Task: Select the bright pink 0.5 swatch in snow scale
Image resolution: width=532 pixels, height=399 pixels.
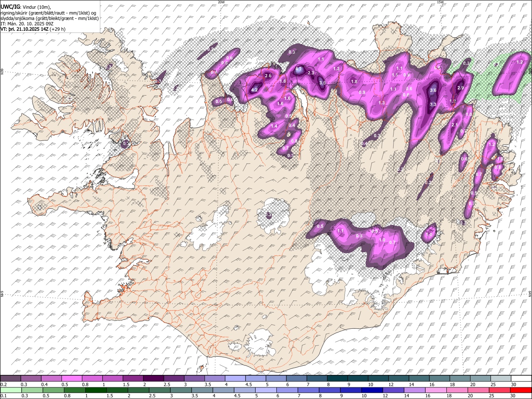Action: coord(71,379)
